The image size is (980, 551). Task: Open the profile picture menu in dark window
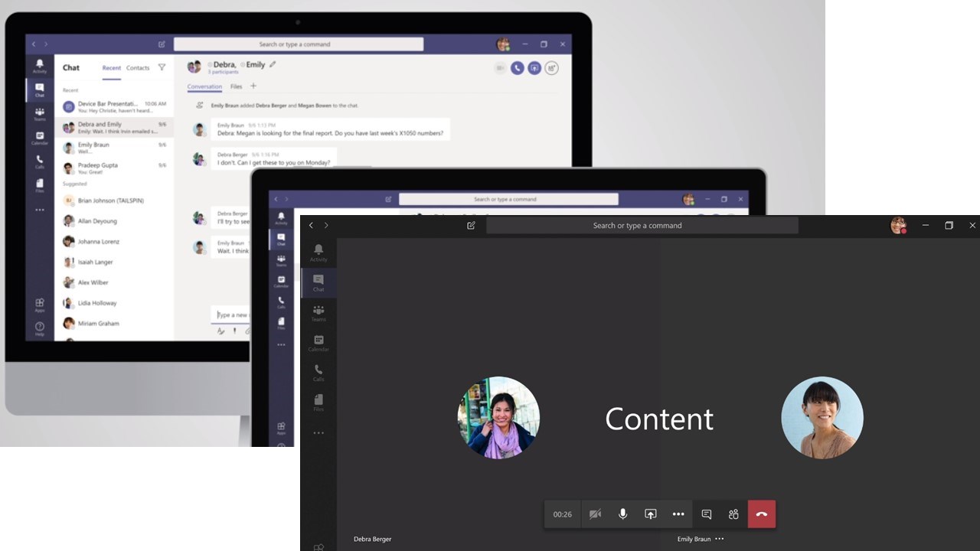pos(898,225)
